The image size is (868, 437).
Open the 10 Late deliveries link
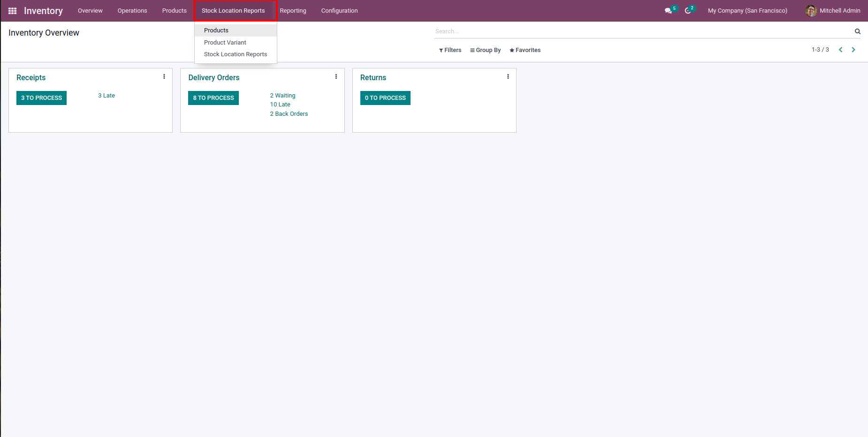pyautogui.click(x=280, y=105)
